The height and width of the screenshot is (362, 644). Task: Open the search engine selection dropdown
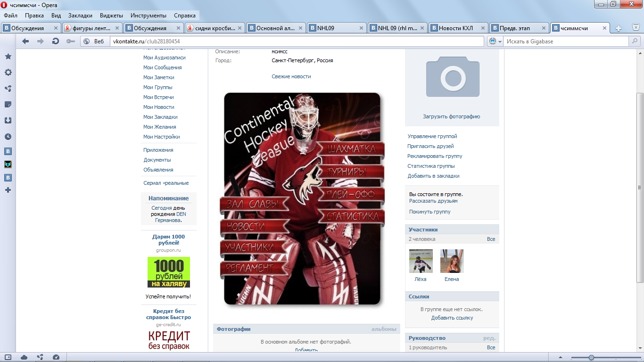(495, 41)
